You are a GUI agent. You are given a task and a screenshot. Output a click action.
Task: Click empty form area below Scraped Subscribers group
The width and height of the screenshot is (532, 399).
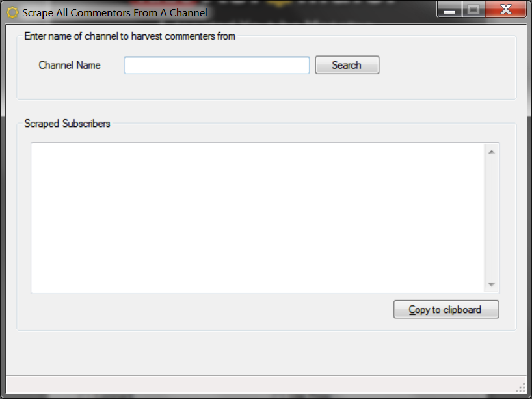(267, 353)
